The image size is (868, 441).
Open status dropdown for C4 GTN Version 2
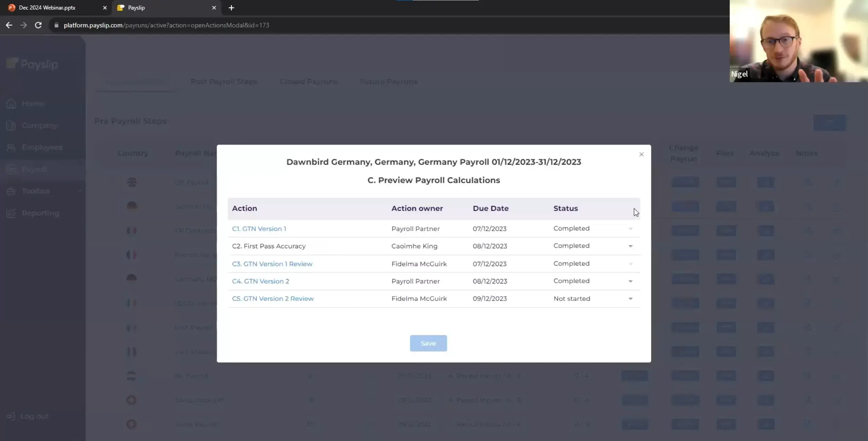630,281
